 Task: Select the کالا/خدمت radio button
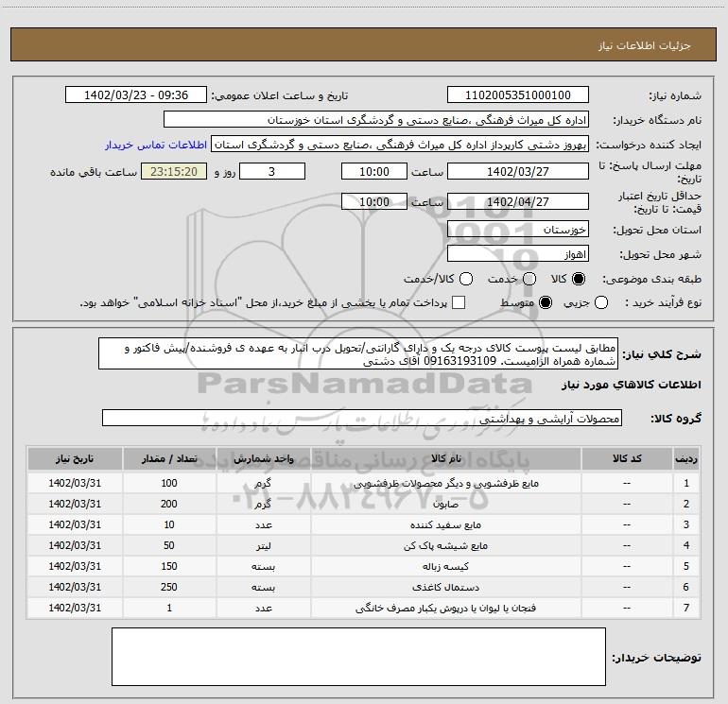tap(466, 279)
